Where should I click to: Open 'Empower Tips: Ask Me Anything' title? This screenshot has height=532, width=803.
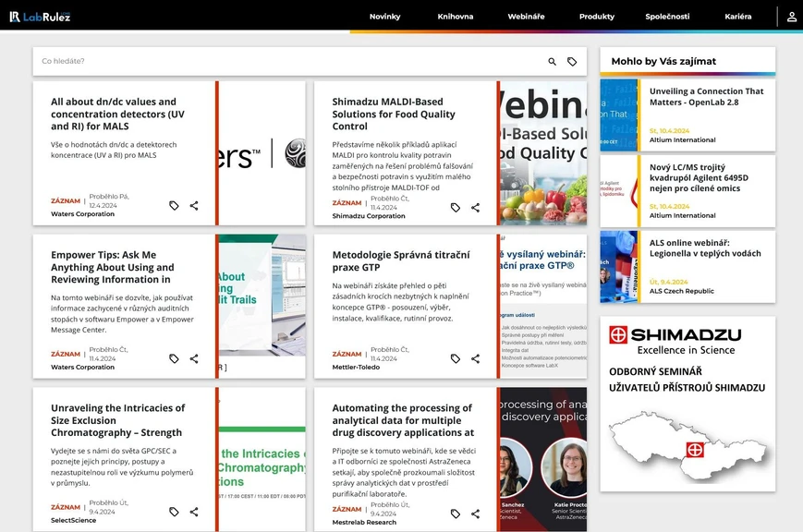click(113, 267)
